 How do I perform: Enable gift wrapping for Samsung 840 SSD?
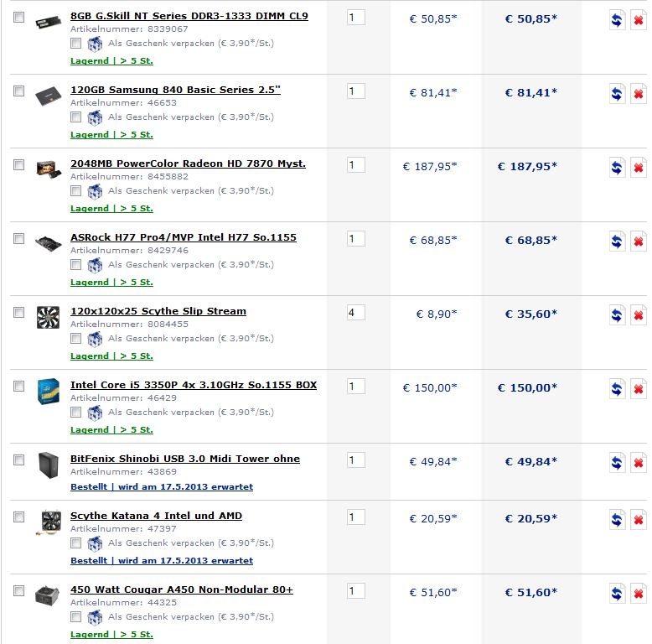point(75,117)
